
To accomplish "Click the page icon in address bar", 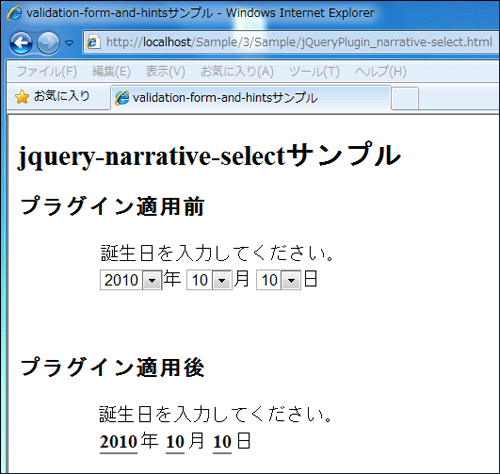I will [93, 42].
